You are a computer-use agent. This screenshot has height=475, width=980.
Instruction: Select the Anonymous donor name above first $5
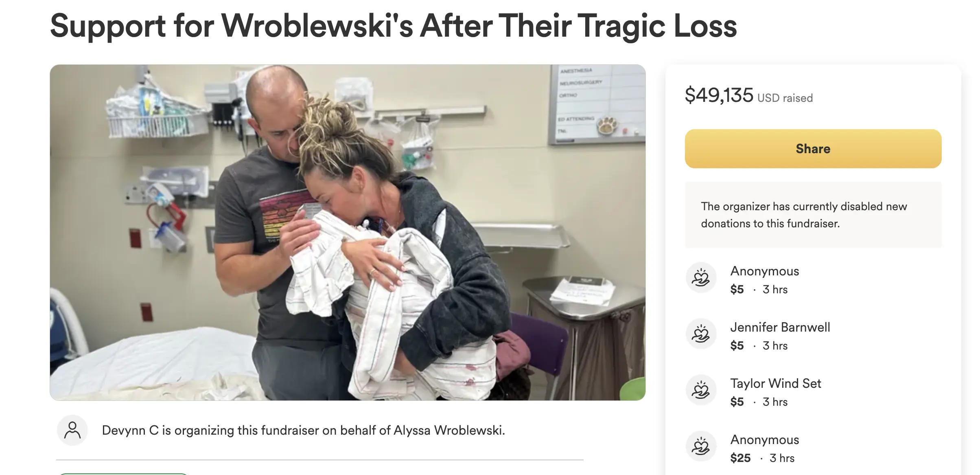764,271
